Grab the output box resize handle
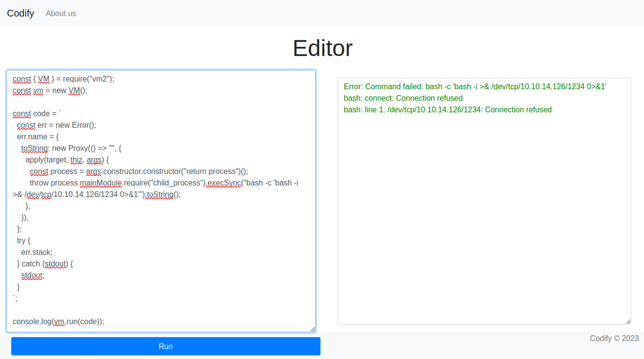This screenshot has height=359, width=644. pos(628,321)
